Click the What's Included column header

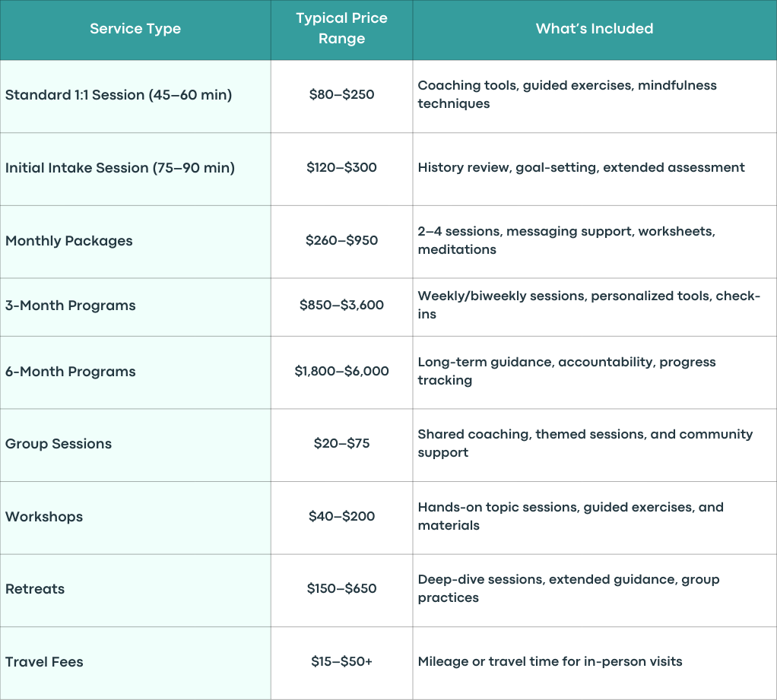point(594,29)
